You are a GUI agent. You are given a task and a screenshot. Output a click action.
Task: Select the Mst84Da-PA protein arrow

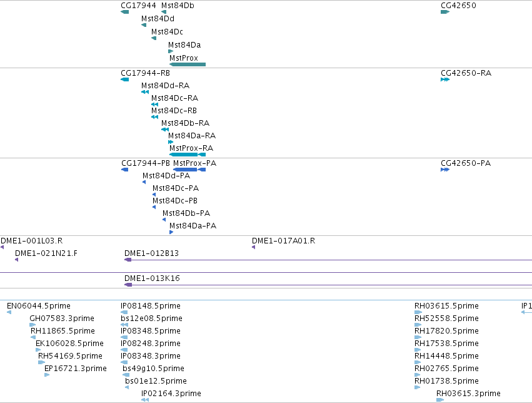click(x=171, y=233)
